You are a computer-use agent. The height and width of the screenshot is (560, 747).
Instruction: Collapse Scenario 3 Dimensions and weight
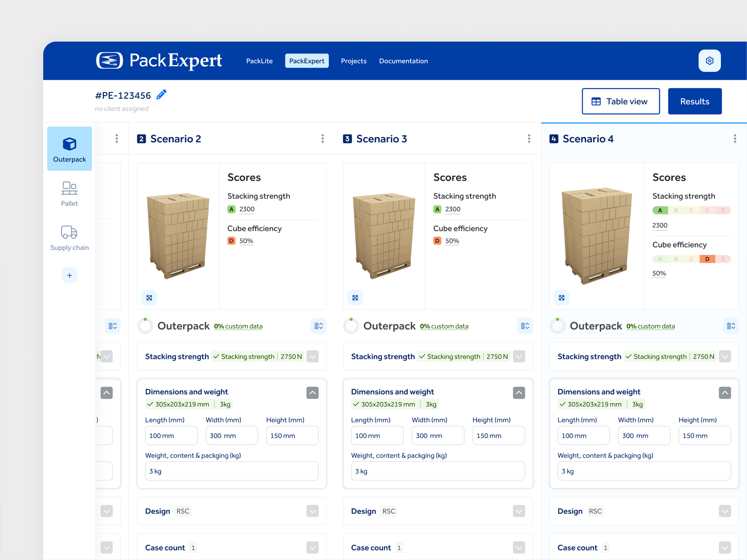pos(519,393)
